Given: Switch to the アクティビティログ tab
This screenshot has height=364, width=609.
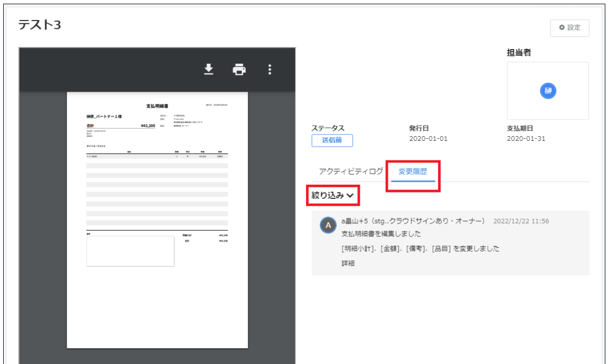Looking at the screenshot, I should [351, 171].
